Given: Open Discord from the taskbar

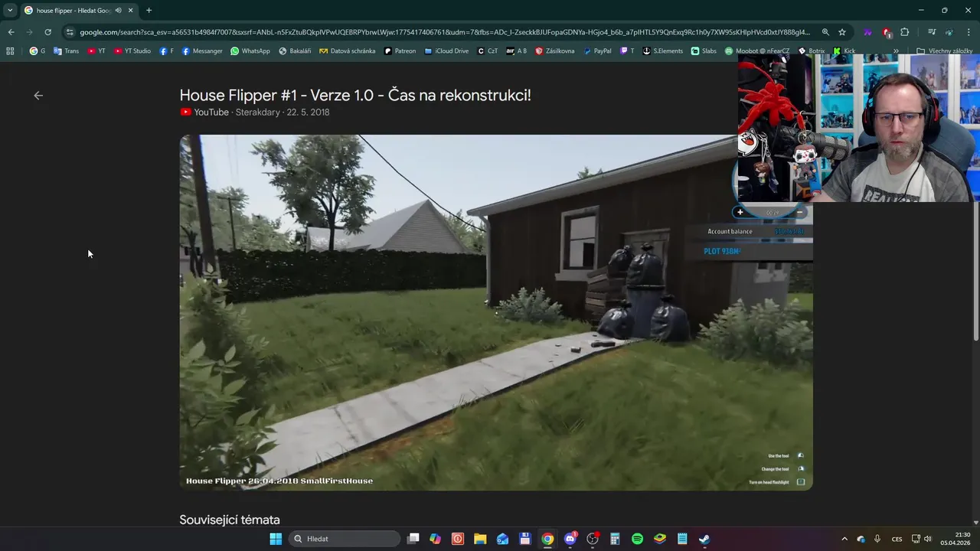Looking at the screenshot, I should coord(570,539).
